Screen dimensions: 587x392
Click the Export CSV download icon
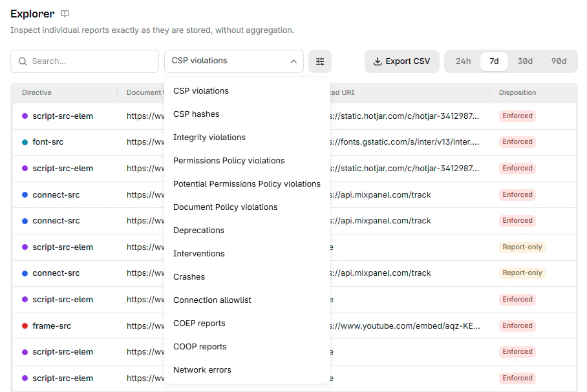[x=378, y=61]
